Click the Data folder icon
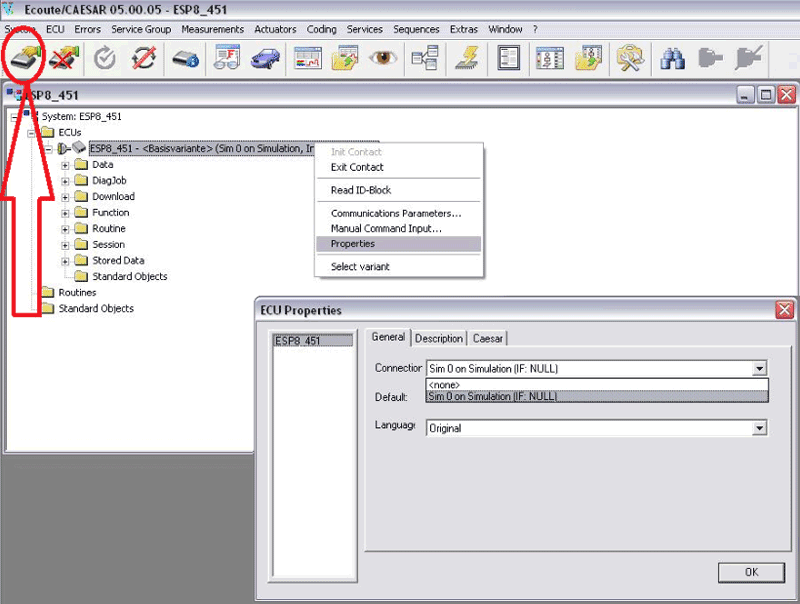The height and width of the screenshot is (604, 800). [81, 164]
